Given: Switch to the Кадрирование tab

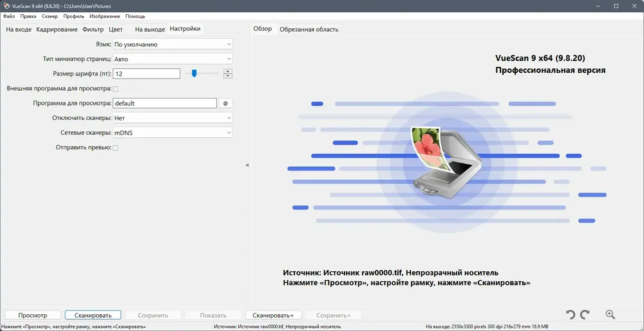Looking at the screenshot, I should (x=57, y=30).
